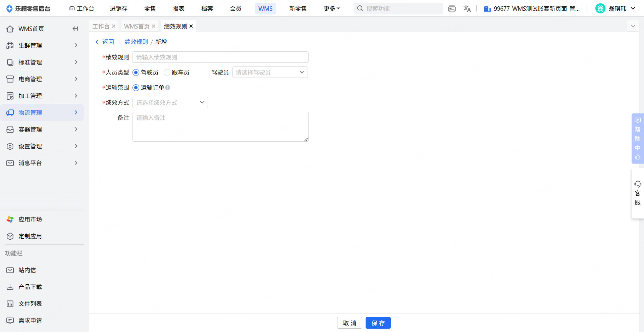Click the 加工管理 sidebar icon

10,96
